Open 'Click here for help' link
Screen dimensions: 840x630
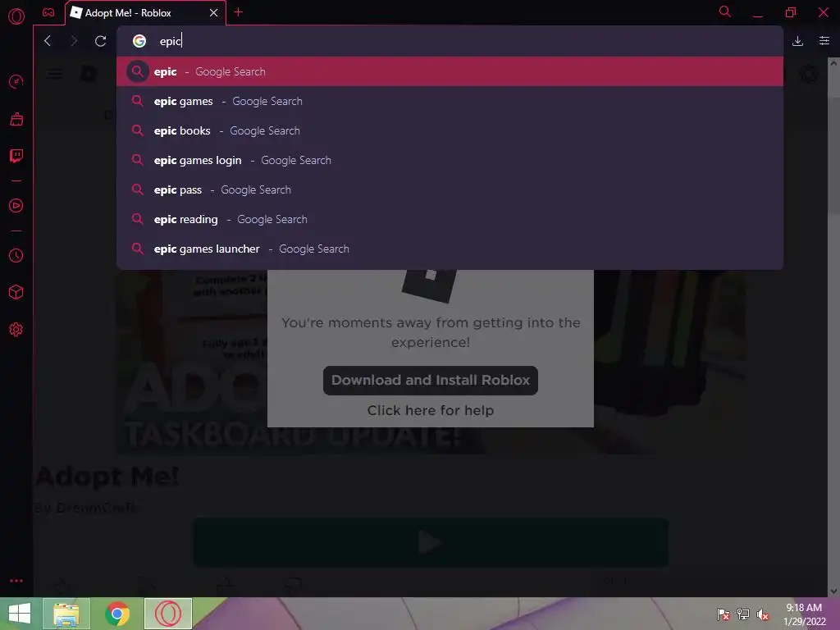coord(430,410)
